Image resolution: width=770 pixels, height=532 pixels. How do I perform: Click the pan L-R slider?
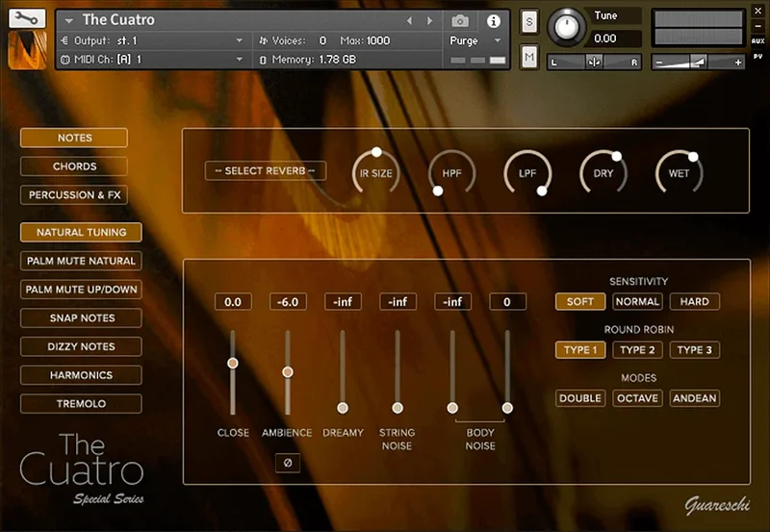[594, 62]
